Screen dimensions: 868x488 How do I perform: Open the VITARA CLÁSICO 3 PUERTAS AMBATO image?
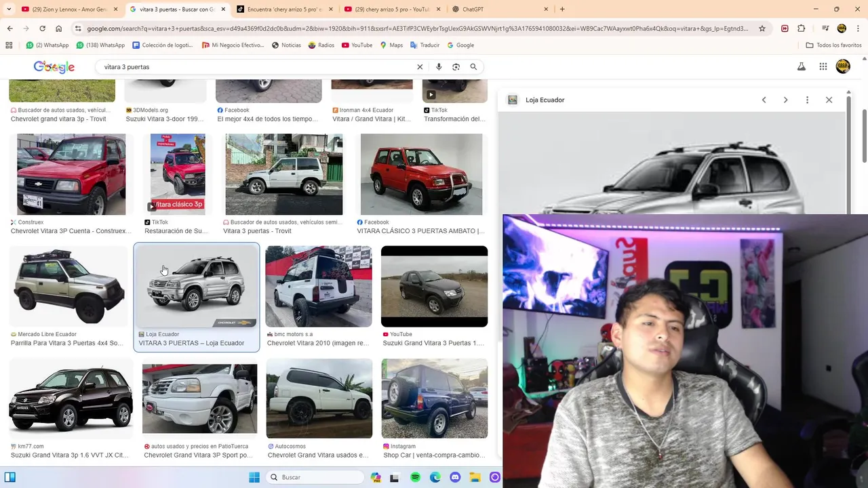pyautogui.click(x=421, y=174)
